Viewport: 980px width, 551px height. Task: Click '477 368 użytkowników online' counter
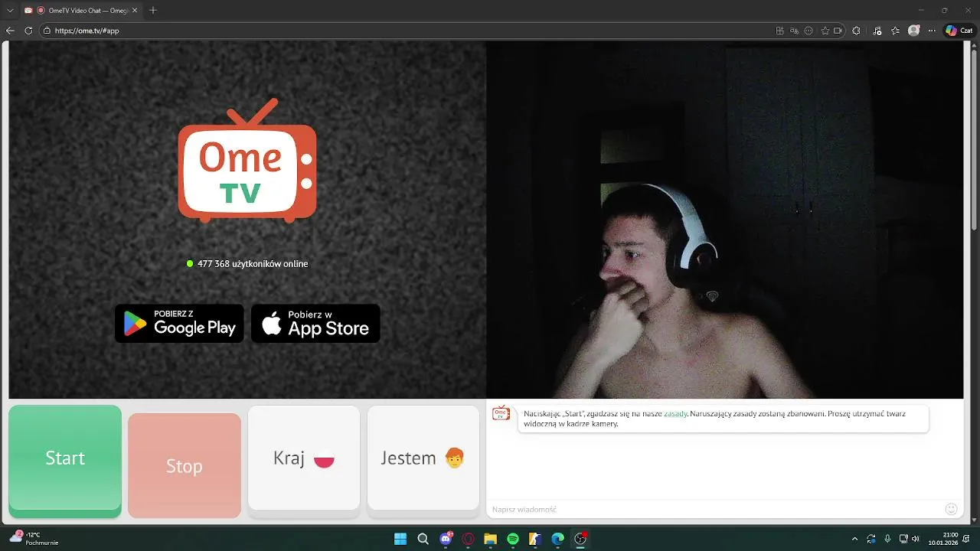247,263
